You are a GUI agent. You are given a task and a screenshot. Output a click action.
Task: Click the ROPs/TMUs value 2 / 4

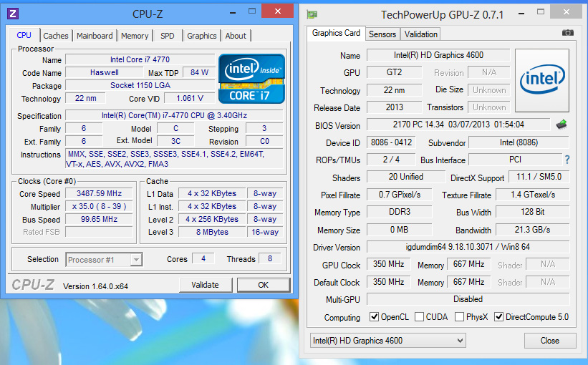coord(391,160)
